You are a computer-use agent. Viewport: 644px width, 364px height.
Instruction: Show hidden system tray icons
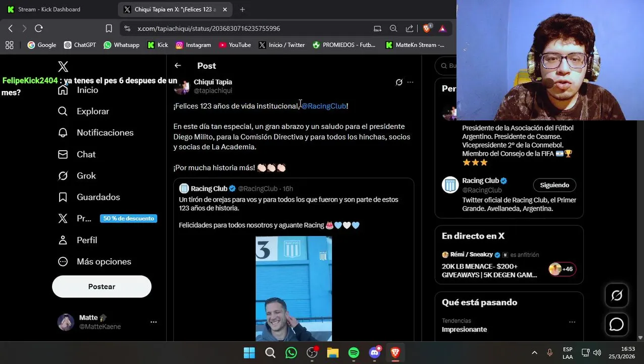coord(534,353)
